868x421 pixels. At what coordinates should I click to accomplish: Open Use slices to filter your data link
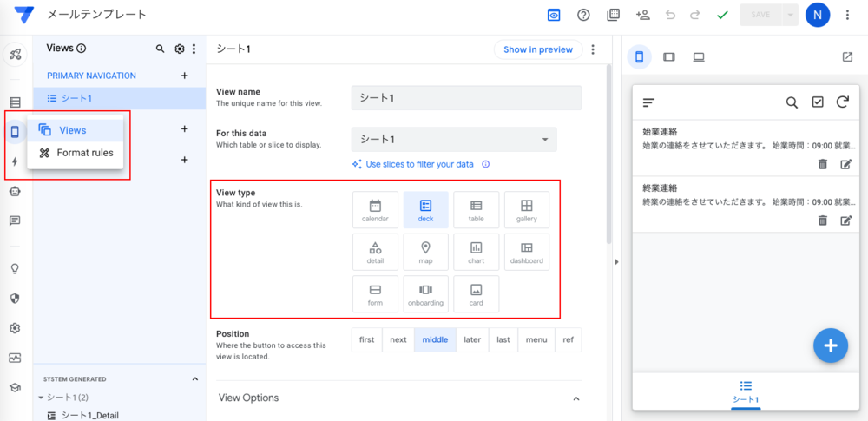click(x=419, y=164)
